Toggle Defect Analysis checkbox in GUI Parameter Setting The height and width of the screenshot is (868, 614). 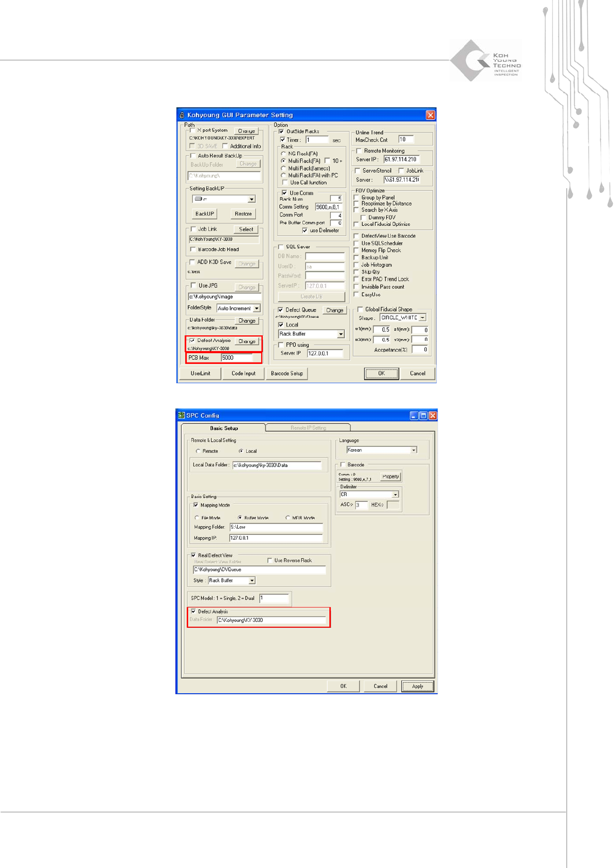point(192,340)
